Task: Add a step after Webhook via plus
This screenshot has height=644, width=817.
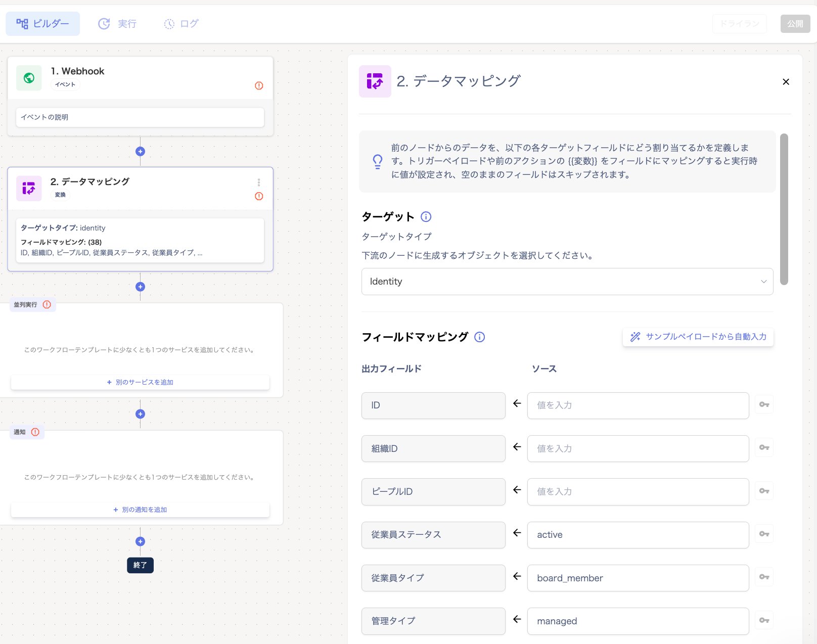Action: click(x=140, y=151)
